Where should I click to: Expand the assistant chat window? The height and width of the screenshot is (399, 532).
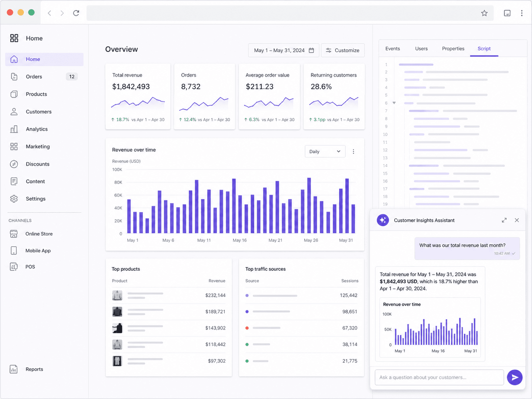[504, 220]
